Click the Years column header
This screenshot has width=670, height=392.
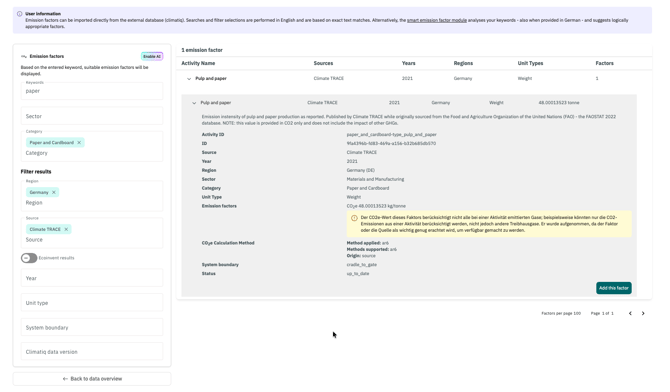tap(408, 63)
